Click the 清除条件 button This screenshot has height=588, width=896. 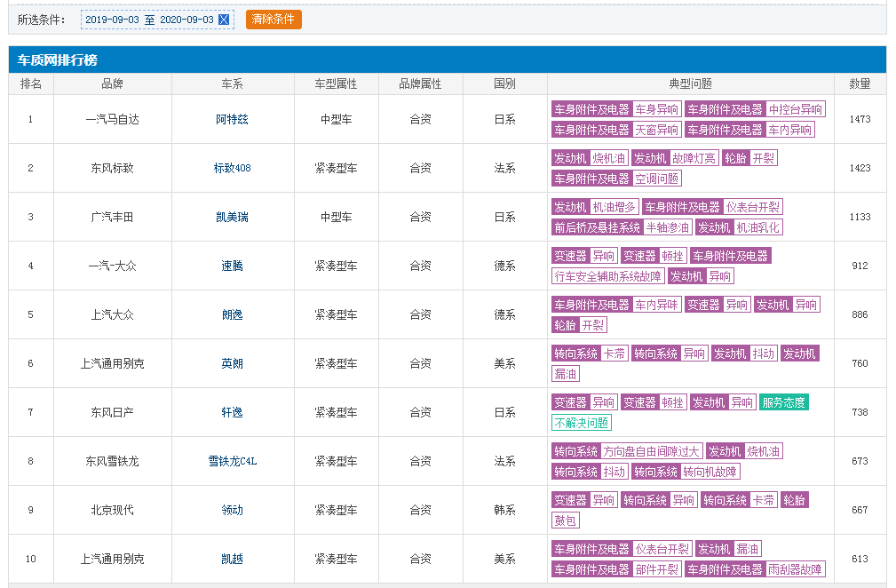click(x=274, y=20)
